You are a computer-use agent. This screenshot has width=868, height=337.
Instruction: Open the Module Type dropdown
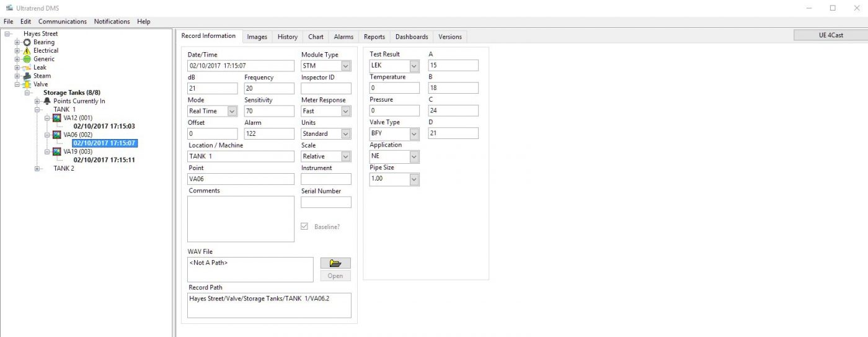345,66
